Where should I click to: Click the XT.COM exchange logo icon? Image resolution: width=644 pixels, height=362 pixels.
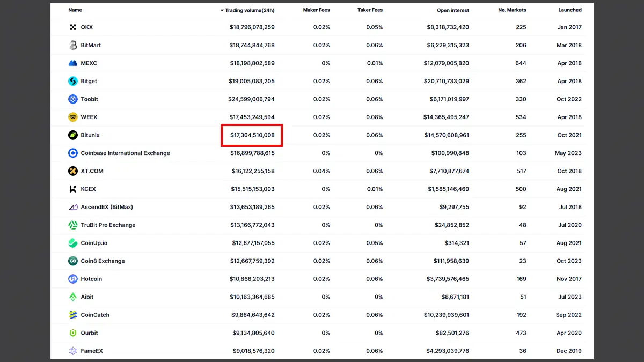click(73, 171)
